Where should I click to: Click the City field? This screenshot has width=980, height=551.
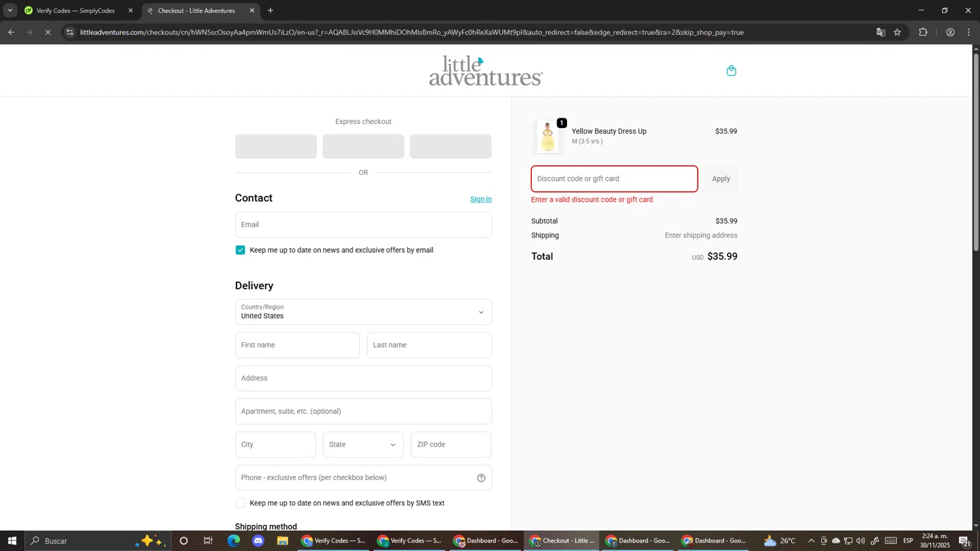coord(275,445)
